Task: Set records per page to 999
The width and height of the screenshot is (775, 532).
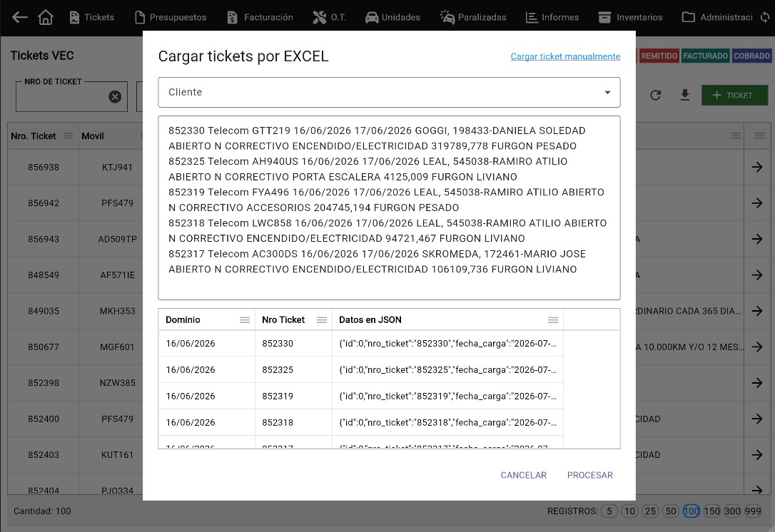Action: 753,511
